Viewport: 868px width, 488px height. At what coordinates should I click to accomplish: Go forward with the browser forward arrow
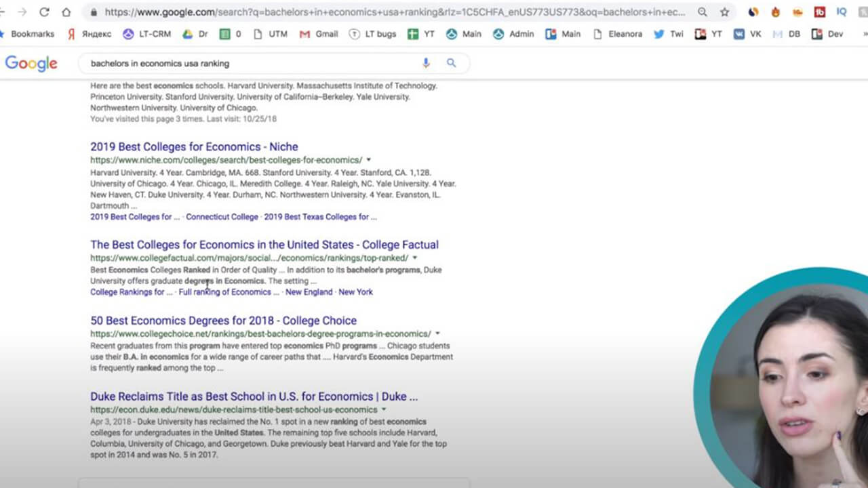click(22, 12)
